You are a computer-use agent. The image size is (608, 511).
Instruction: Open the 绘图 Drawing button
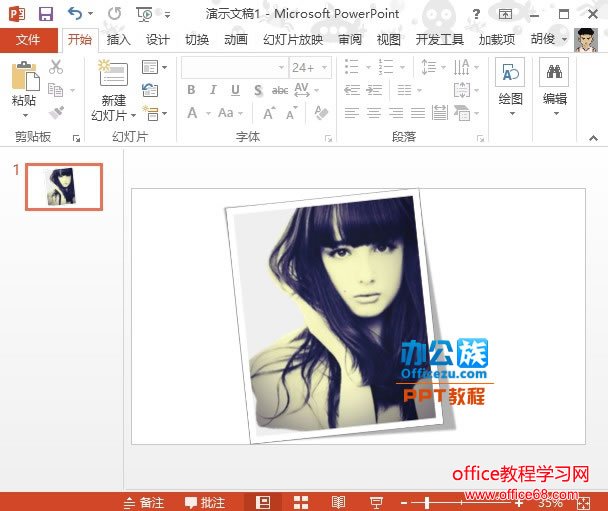click(510, 88)
